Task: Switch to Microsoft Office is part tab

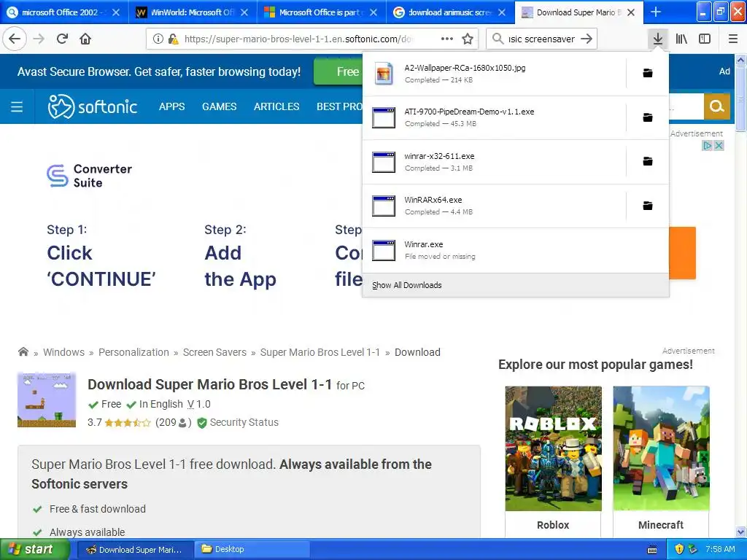Action: coord(322,12)
